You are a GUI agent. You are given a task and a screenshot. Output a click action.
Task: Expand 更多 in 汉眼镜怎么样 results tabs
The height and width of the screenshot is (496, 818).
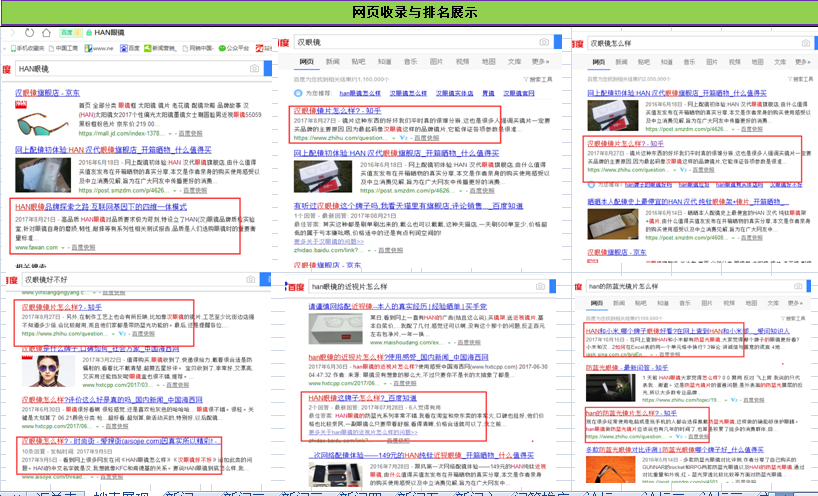click(802, 62)
